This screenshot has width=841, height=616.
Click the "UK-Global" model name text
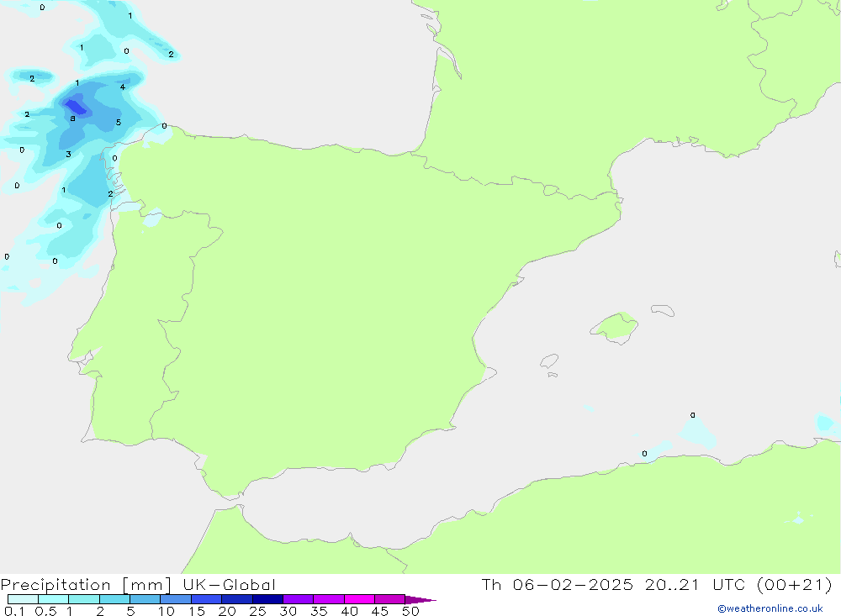click(229, 584)
